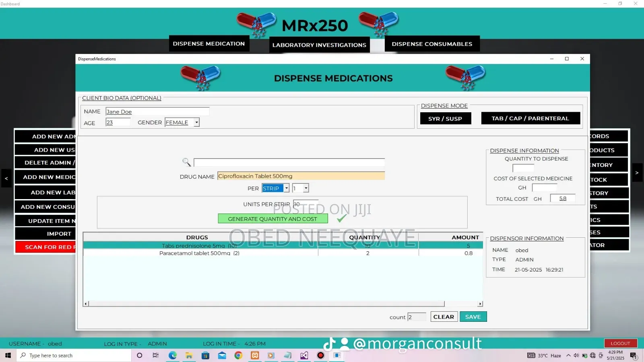The width and height of the screenshot is (644, 362).
Task: Click ADD NEW LAB button in sidebar
Action: (x=45, y=192)
